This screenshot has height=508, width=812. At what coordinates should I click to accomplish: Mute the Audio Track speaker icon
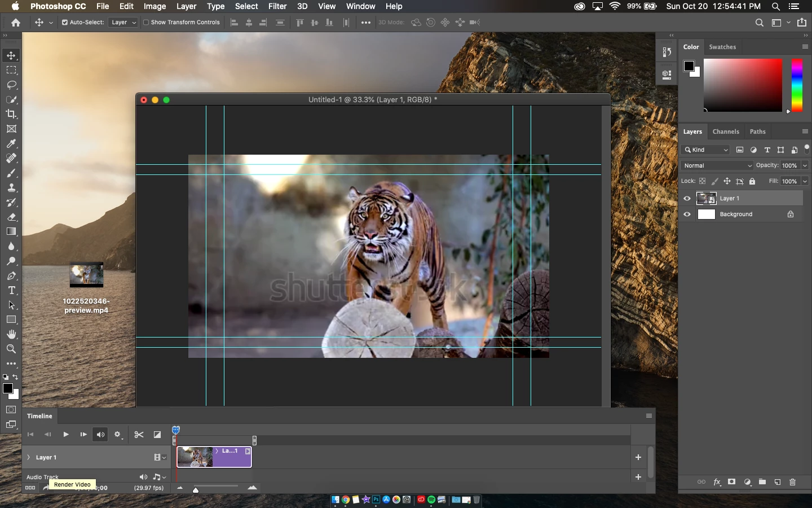(x=143, y=477)
